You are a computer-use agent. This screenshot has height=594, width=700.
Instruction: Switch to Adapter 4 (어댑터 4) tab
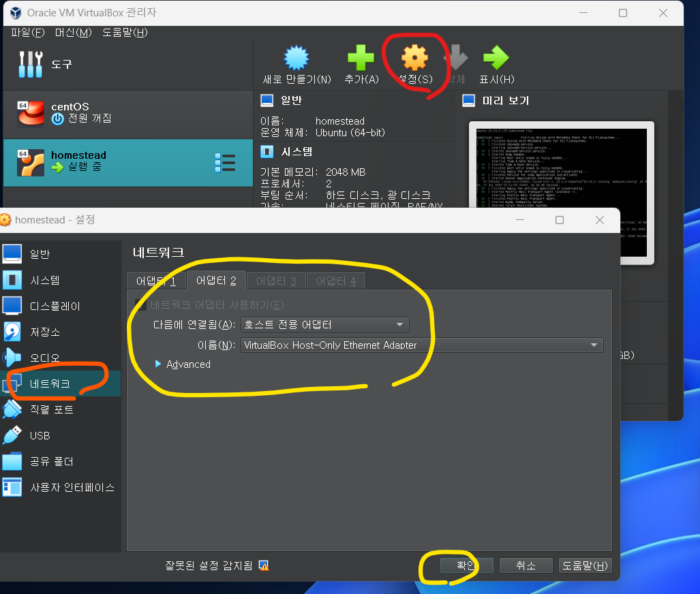click(x=336, y=281)
